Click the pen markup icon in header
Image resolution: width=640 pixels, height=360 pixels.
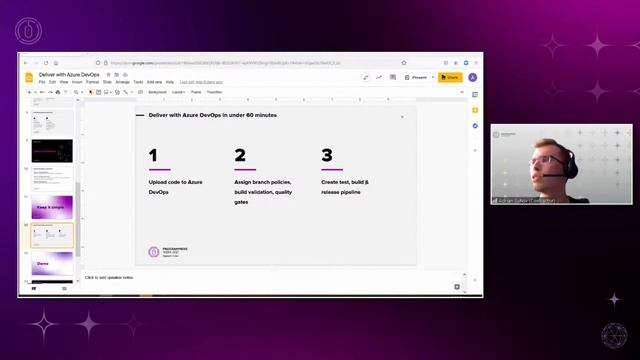tap(365, 77)
